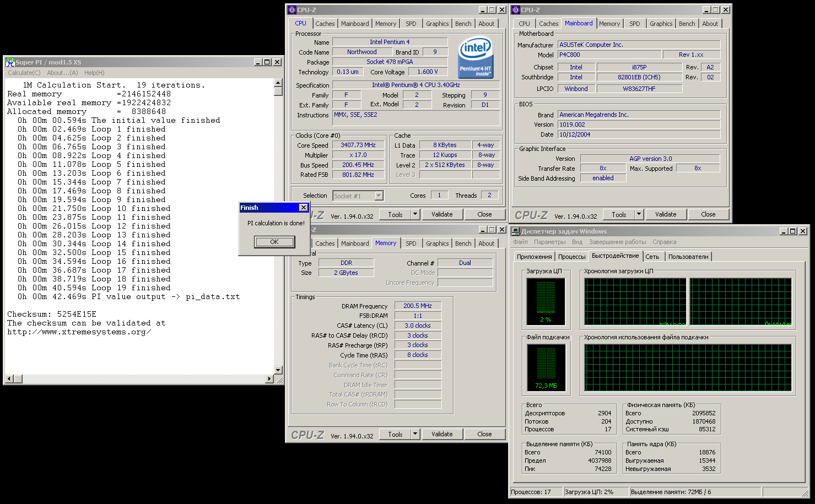Maximize the Windows Task Manager window
This screenshot has width=815, height=504.
click(793, 231)
